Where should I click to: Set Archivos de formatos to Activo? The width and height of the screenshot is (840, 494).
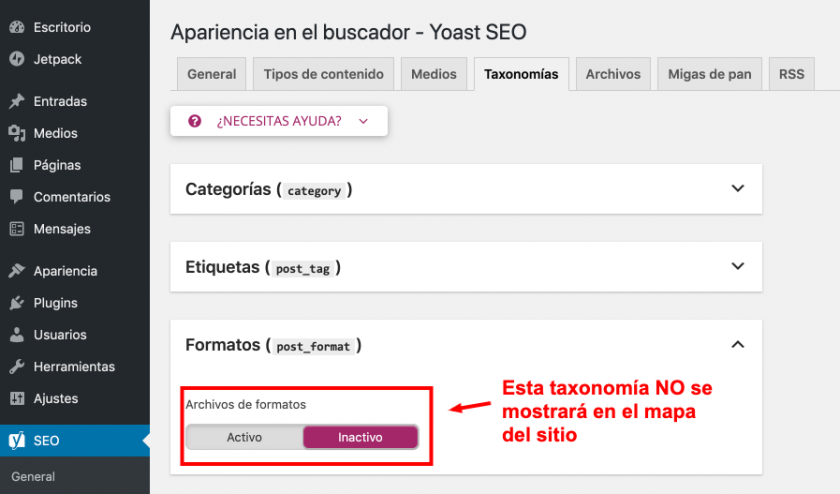[244, 437]
